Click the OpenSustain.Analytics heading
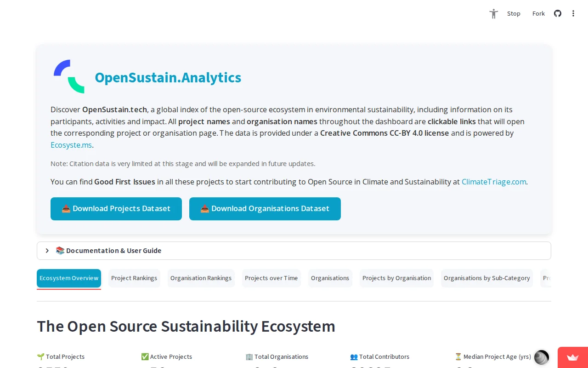The image size is (588, 368). pyautogui.click(x=168, y=77)
